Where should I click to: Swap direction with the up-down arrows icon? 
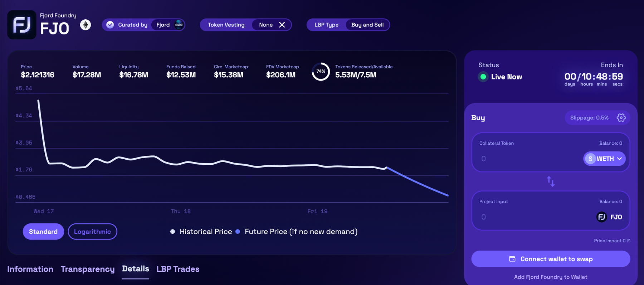point(551,182)
